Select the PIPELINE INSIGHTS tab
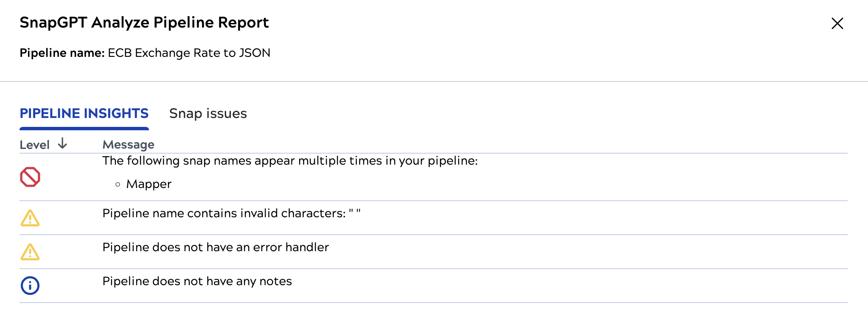This screenshot has width=868, height=331. coord(84,113)
